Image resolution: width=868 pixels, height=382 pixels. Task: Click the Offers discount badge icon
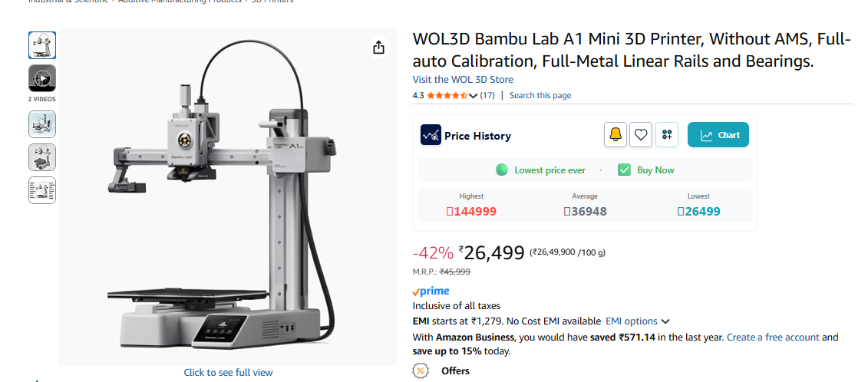point(421,370)
